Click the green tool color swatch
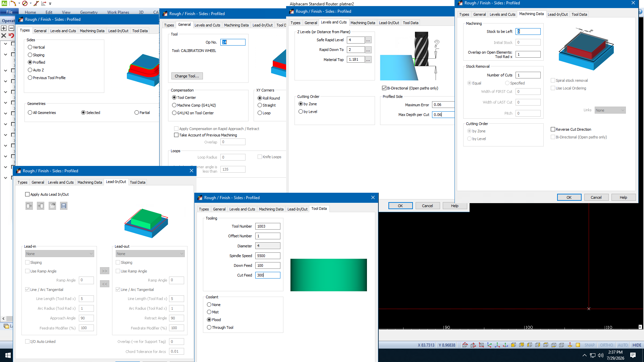The image size is (644, 362). (x=328, y=275)
